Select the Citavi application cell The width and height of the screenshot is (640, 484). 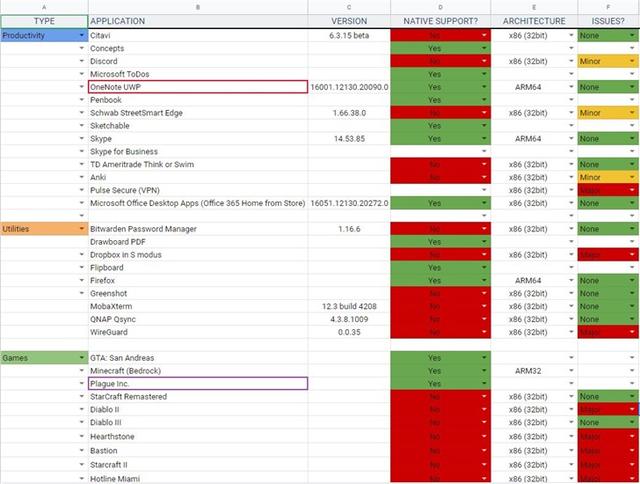click(198, 36)
